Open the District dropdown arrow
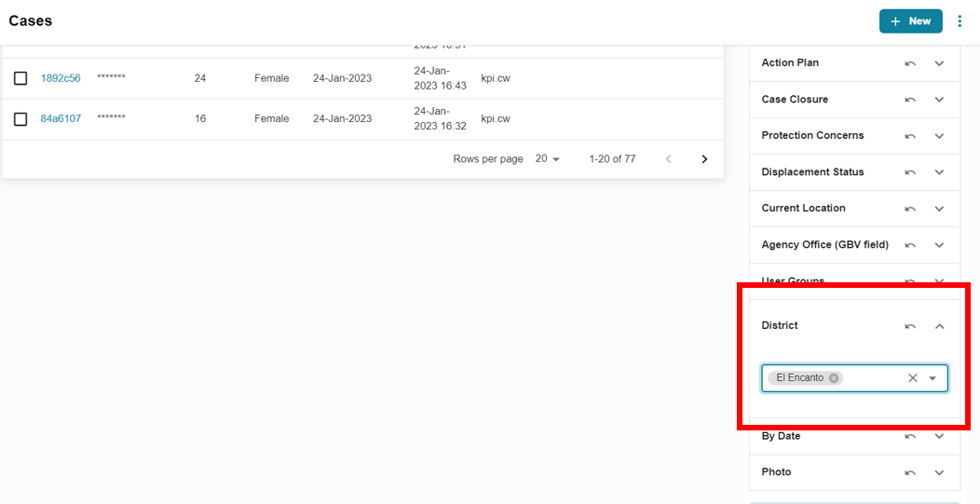This screenshot has width=980, height=504. pos(932,378)
